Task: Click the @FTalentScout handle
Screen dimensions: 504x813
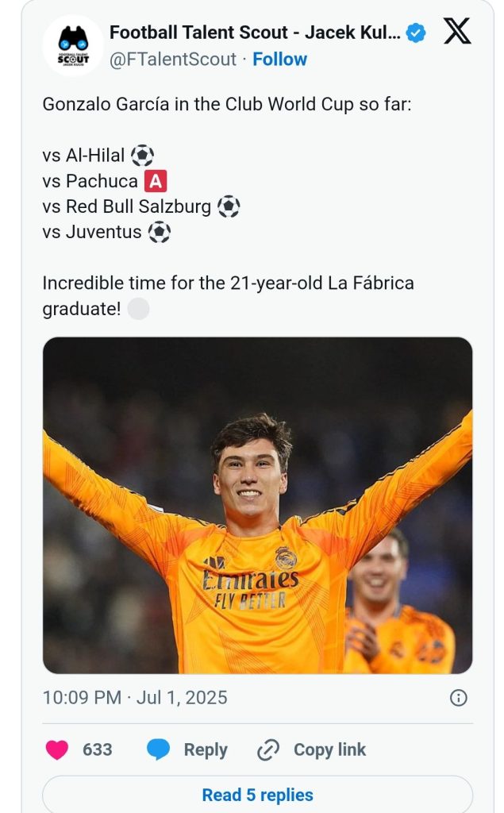Action: pos(172,59)
